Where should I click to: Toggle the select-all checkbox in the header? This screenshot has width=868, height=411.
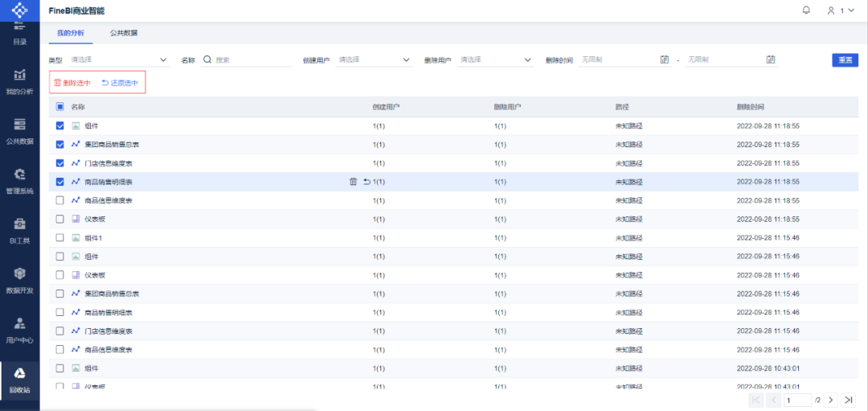59,106
